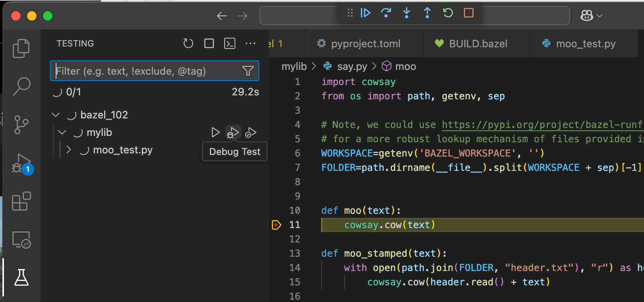The image size is (644, 302).
Task: Click the debug Step Into button
Action: 407,13
